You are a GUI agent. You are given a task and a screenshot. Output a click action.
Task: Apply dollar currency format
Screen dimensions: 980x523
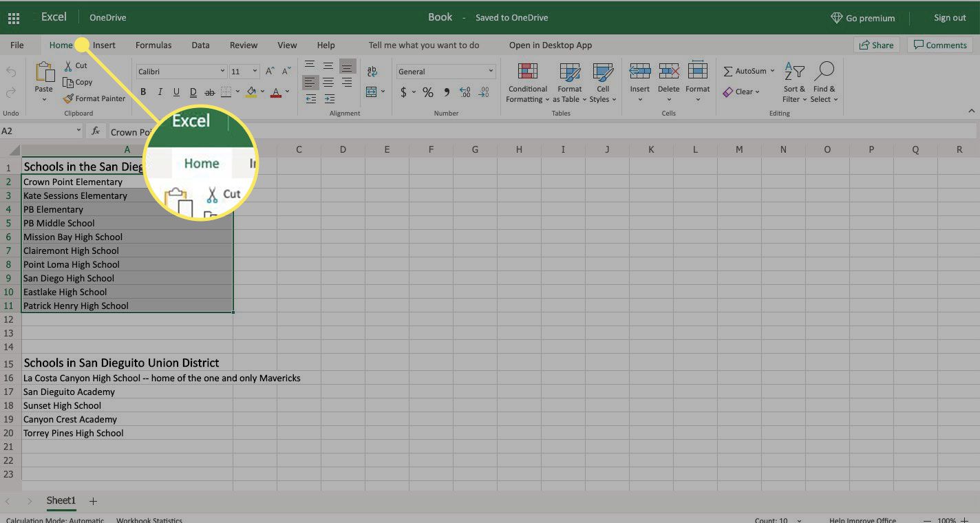pyautogui.click(x=403, y=92)
